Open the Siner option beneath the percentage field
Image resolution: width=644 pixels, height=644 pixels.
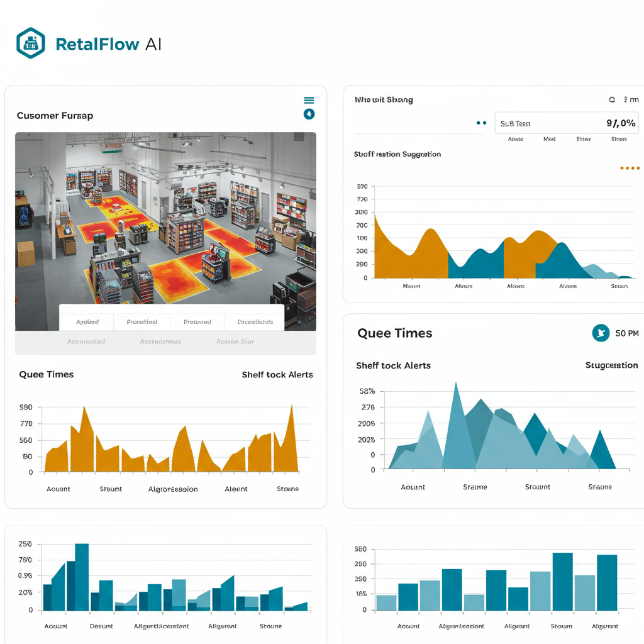[584, 138]
